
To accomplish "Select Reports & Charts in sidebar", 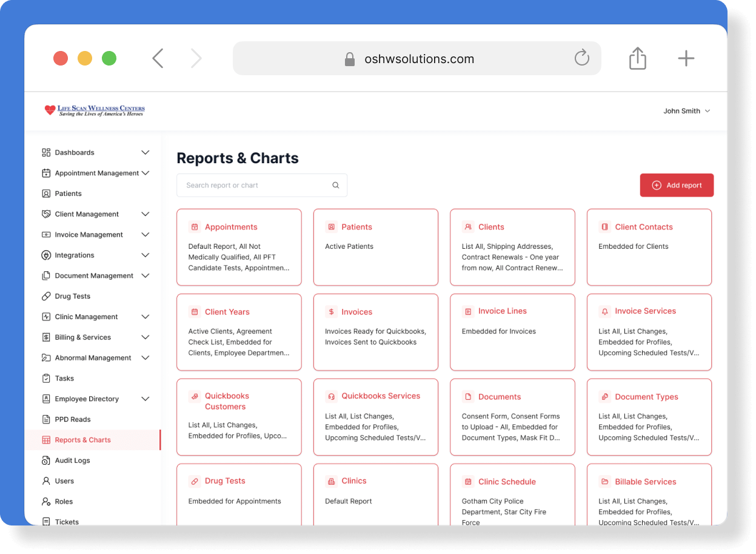I will [x=93, y=440].
